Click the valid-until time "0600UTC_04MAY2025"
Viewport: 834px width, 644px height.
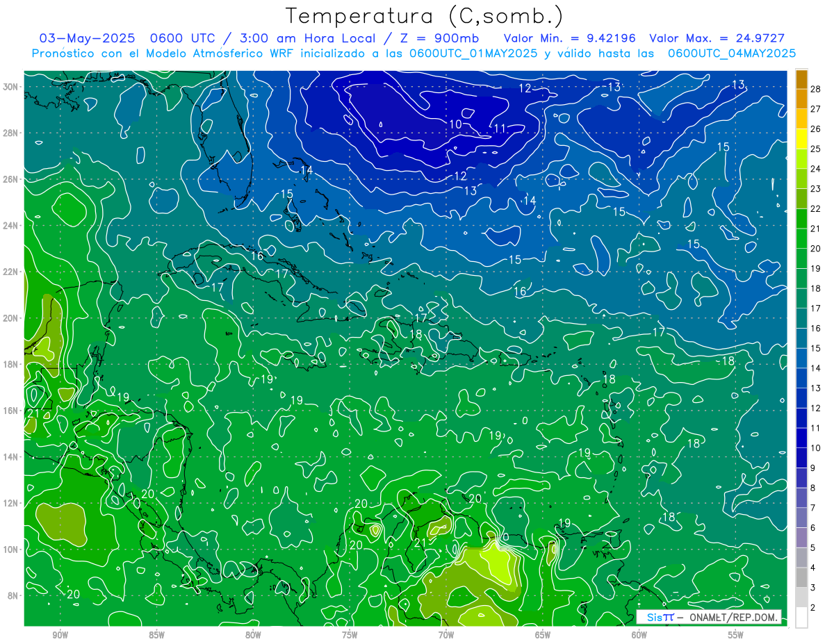(732, 53)
